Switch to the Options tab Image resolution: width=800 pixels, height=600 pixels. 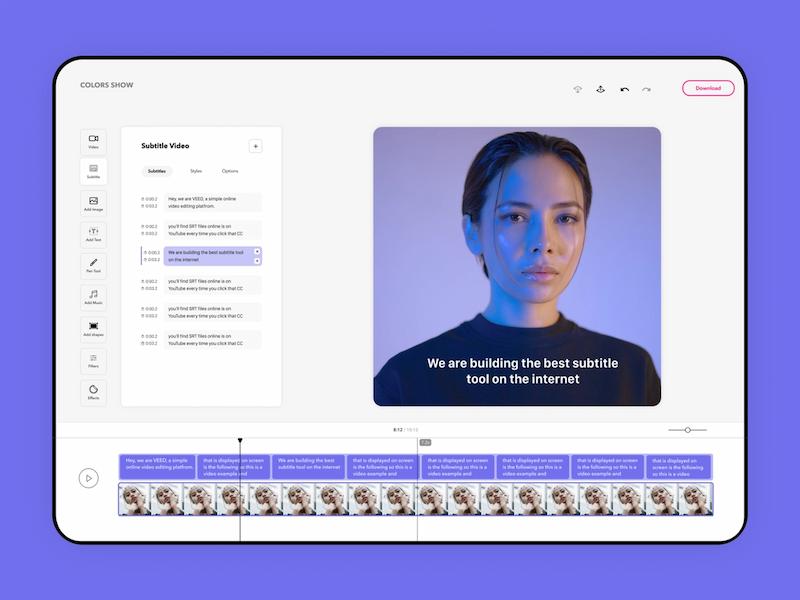230,171
